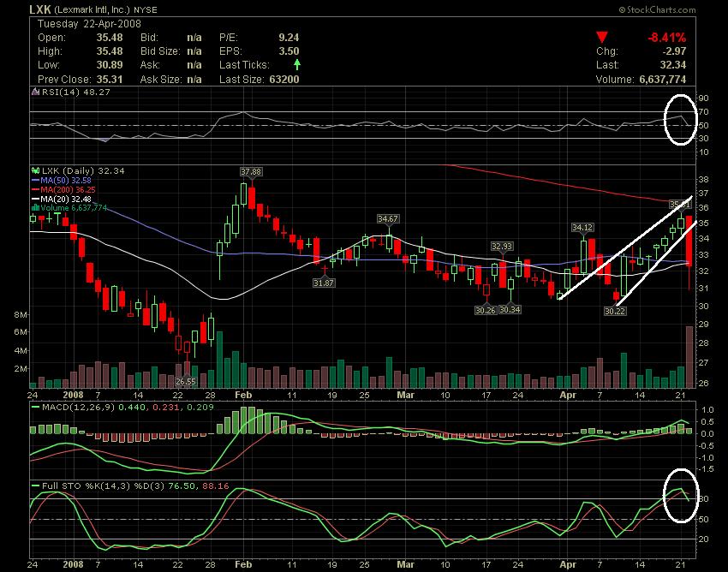728x572 pixels.
Task: Click the red MA(200) legend color dash
Action: click(x=36, y=189)
